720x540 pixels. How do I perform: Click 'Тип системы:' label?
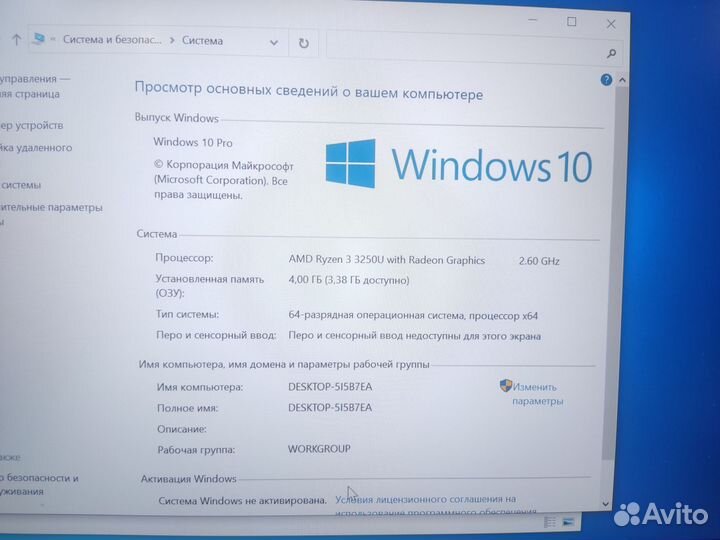coord(187,315)
